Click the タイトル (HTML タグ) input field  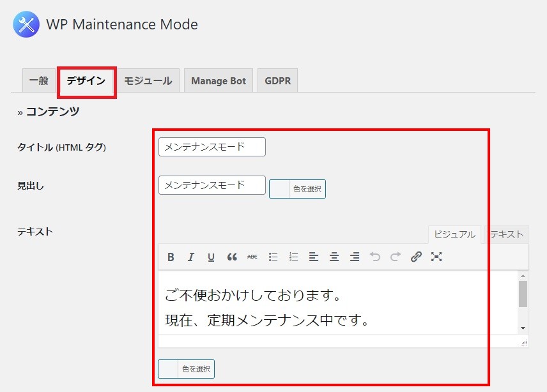coord(212,147)
